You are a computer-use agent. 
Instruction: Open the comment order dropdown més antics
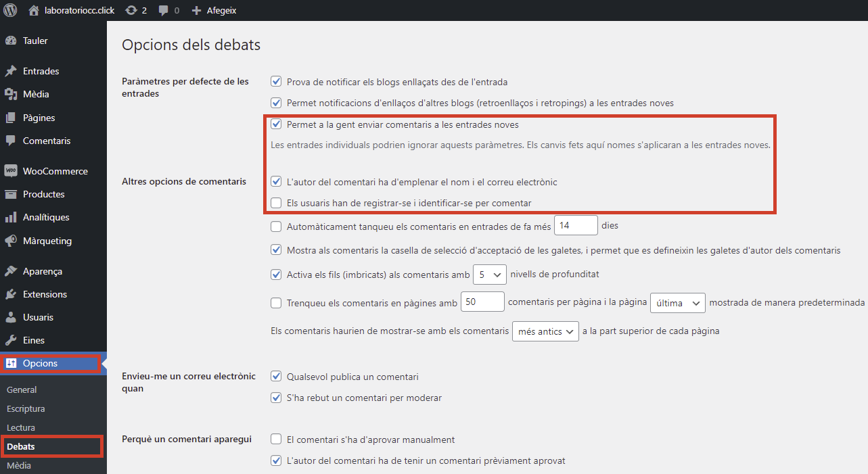point(546,331)
